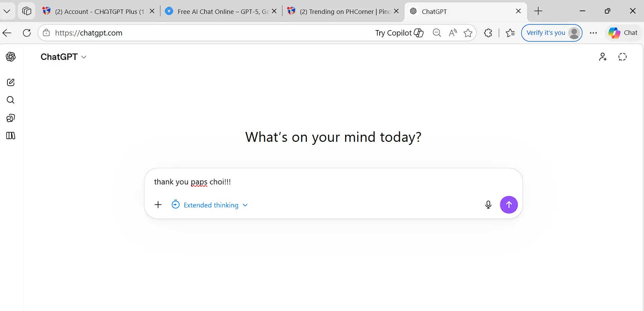
Task: Click the add people invite icon
Action: pos(603,57)
